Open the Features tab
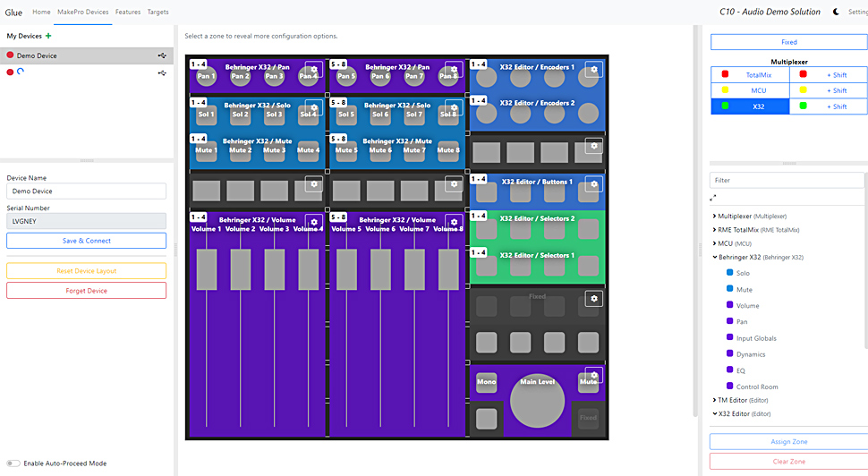868x476 pixels. [x=128, y=12]
